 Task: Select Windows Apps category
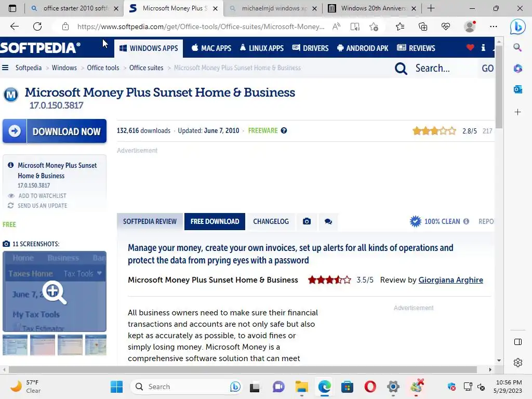(149, 48)
